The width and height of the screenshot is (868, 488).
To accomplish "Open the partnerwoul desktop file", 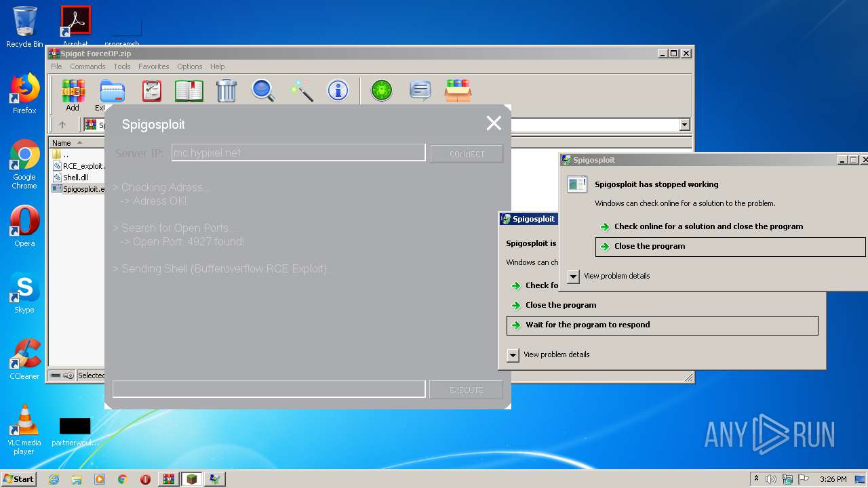I will (75, 432).
